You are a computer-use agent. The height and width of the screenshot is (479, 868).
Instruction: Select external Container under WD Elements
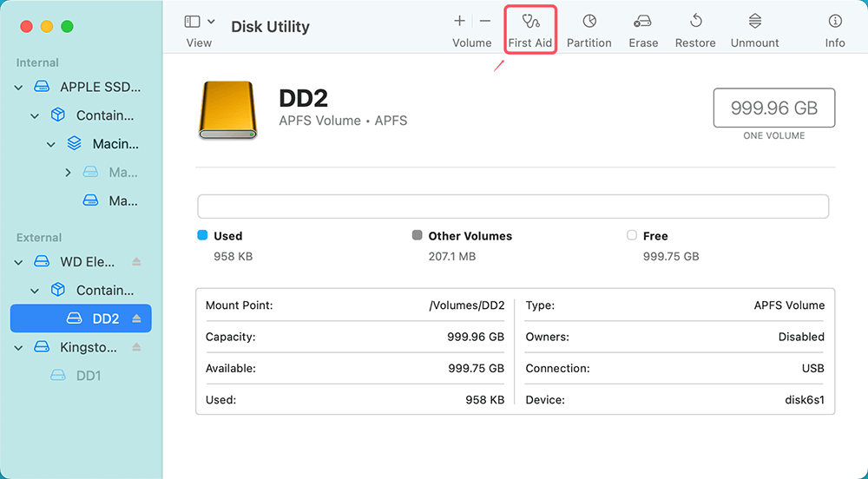point(104,290)
